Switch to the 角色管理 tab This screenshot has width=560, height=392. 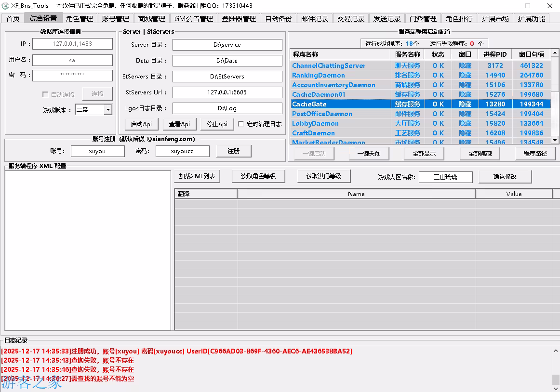(x=80, y=19)
